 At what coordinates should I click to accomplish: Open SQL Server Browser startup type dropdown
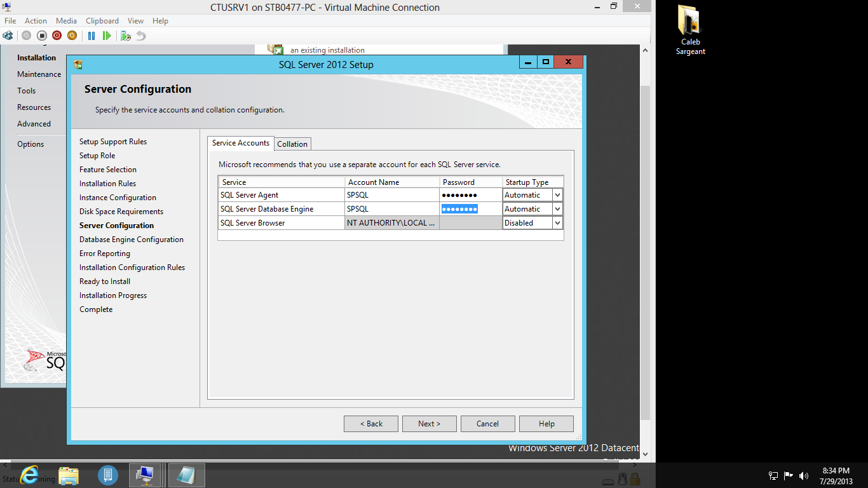pos(557,223)
